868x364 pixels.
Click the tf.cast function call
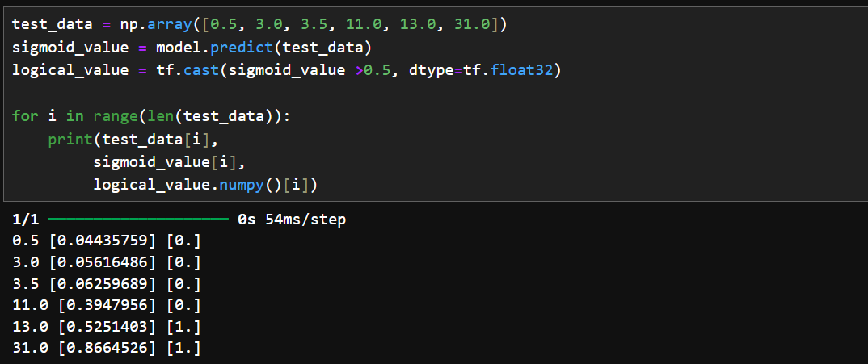pyautogui.click(x=188, y=71)
